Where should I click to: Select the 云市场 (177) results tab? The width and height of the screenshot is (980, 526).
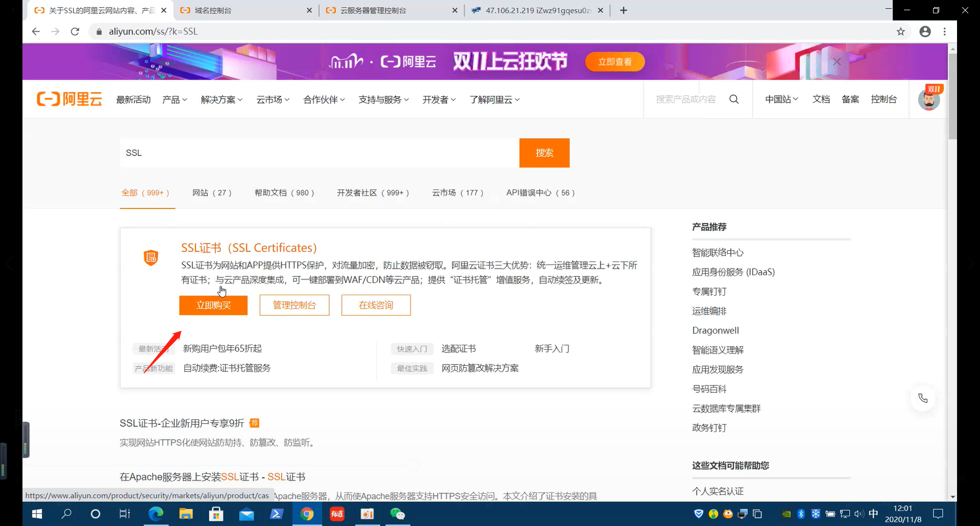click(x=457, y=193)
